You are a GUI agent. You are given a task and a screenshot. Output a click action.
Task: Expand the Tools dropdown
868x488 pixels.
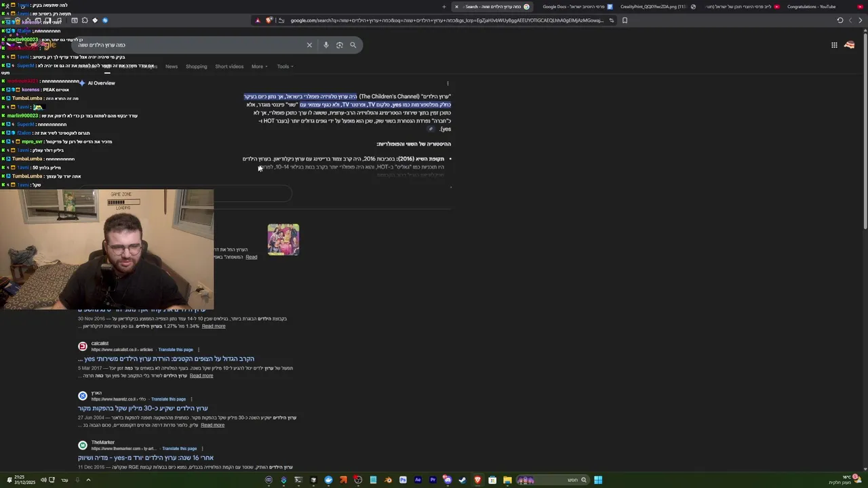285,66
